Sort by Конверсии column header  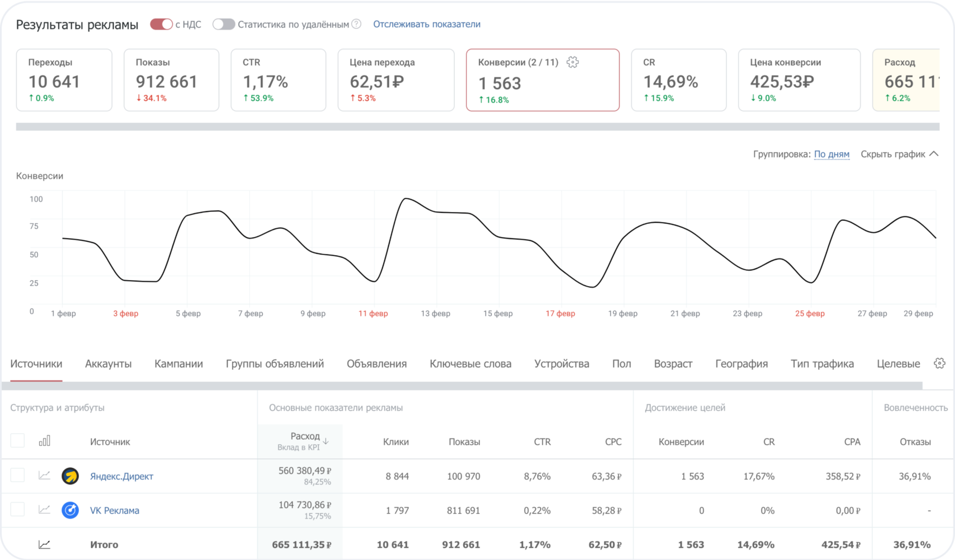[x=681, y=441]
